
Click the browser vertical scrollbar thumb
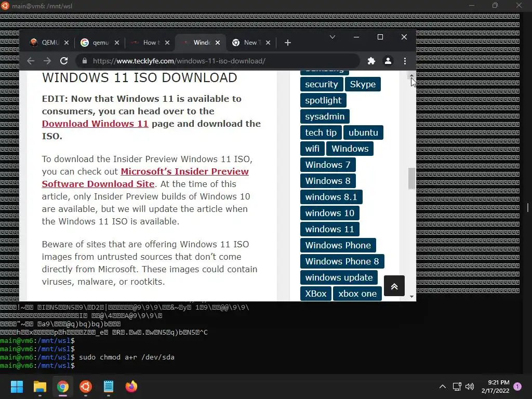411,178
